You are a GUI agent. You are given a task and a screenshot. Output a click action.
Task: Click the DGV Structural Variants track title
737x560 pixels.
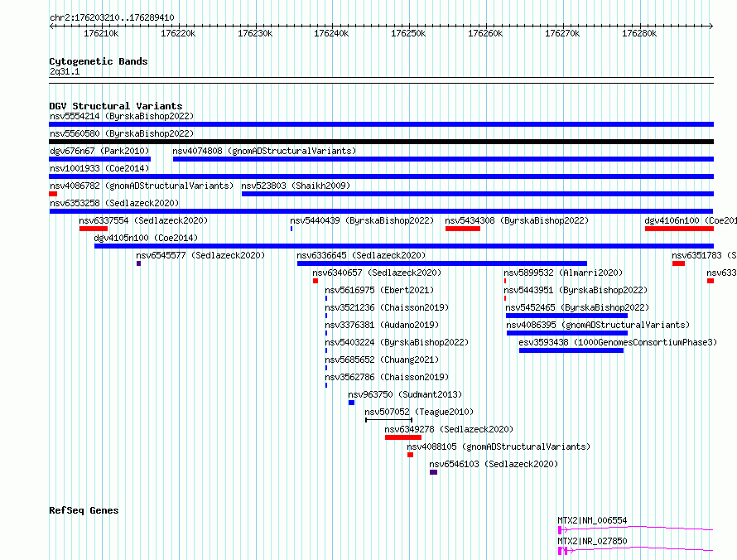[x=116, y=106]
